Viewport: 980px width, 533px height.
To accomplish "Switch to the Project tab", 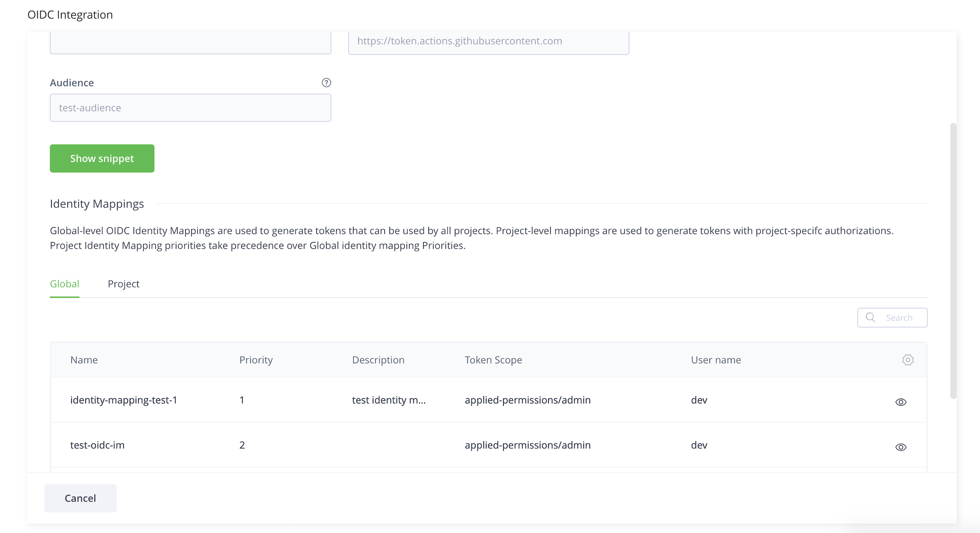I will tap(123, 284).
